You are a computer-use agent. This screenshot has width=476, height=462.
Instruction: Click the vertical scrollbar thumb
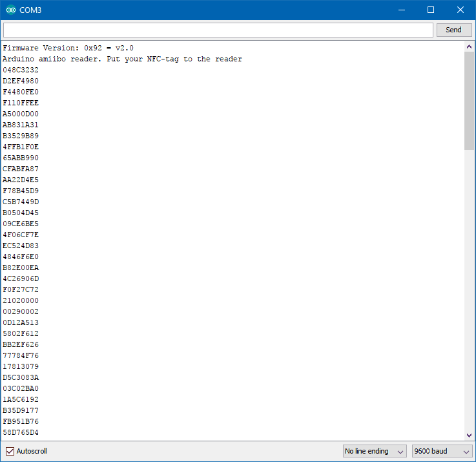tap(469, 101)
